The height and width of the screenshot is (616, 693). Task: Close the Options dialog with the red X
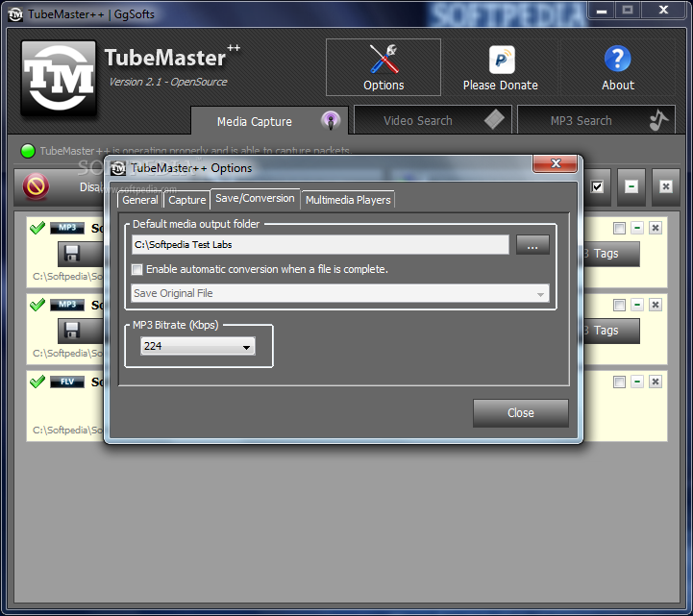tap(556, 163)
